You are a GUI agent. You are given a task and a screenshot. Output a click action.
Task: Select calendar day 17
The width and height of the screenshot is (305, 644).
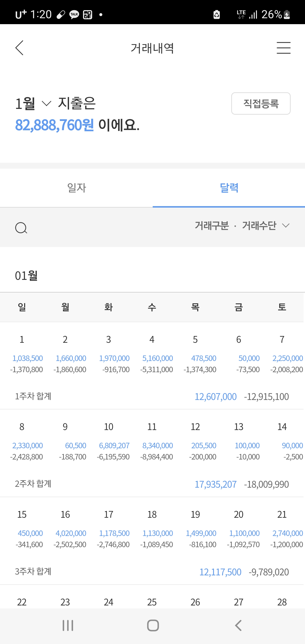click(108, 514)
